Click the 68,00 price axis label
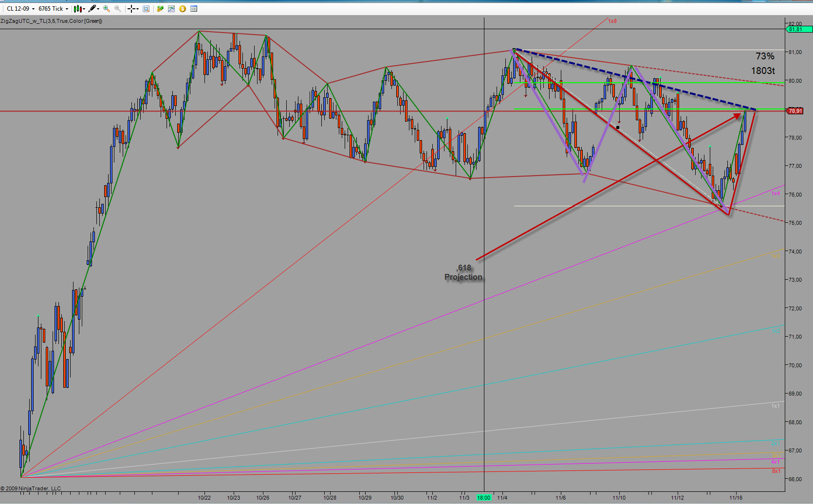 (795, 422)
